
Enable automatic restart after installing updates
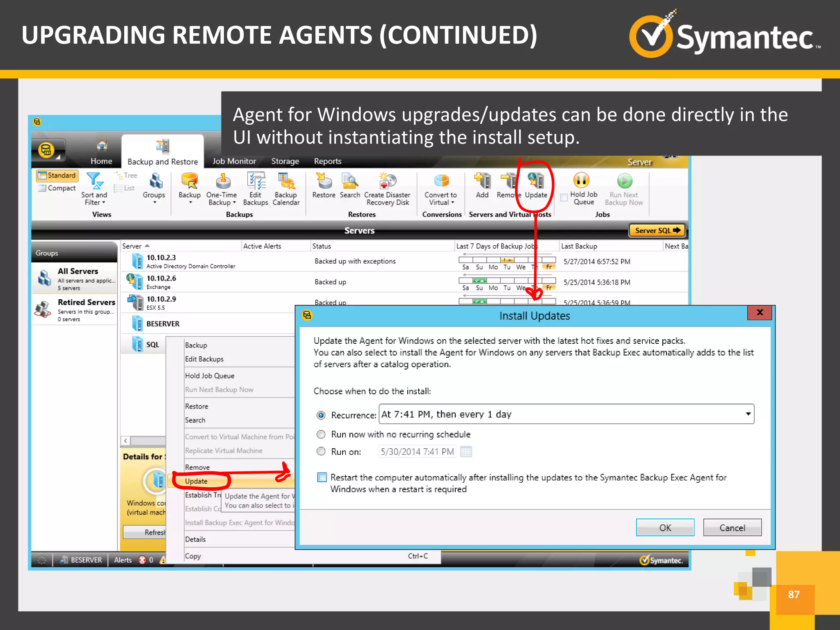(x=322, y=477)
